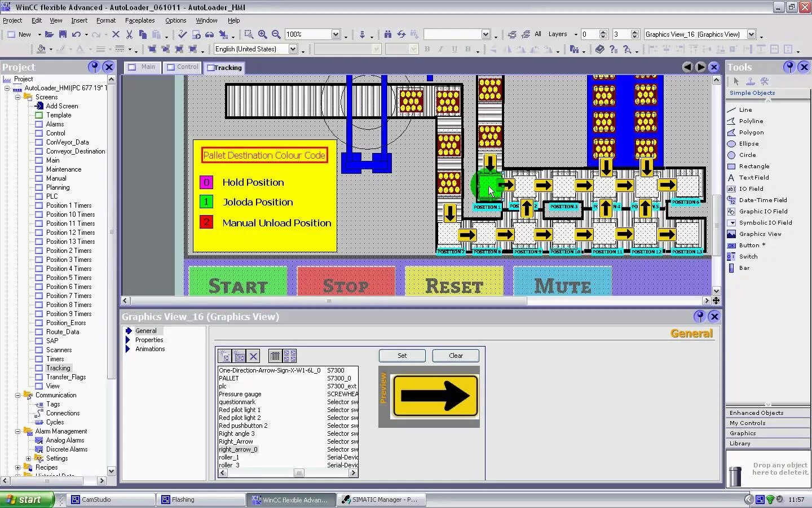Viewport: 812px width, 508px height.
Task: Open the Layers dropdown arrow
Action: tap(576, 34)
